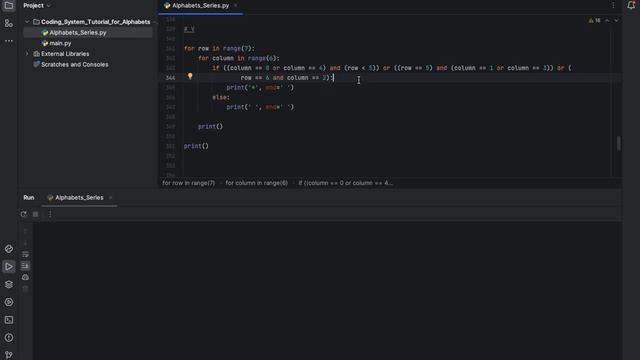Click the yellow intention lightbulb
Viewport: 640px width, 360px height.
(190, 76)
